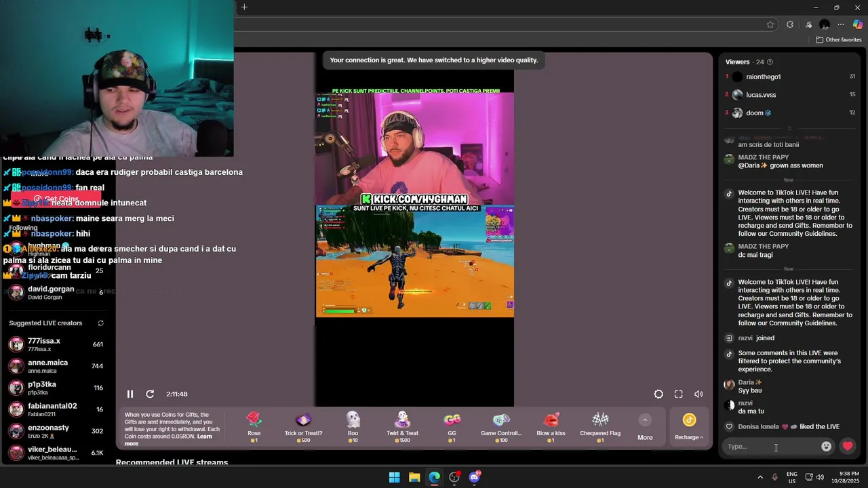This screenshot has width=868, height=488.
Task: Send the Chequered Flag gift
Action: click(x=600, y=427)
